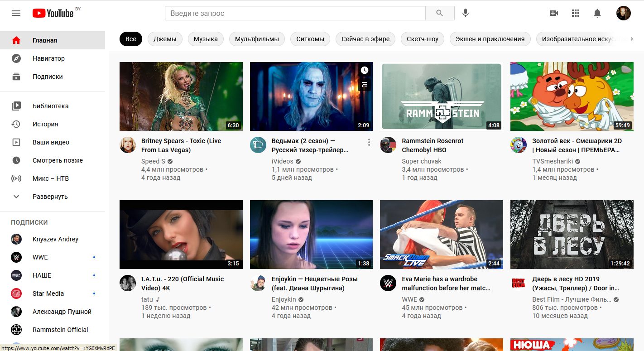Click the tatu channel avatar

(x=128, y=283)
